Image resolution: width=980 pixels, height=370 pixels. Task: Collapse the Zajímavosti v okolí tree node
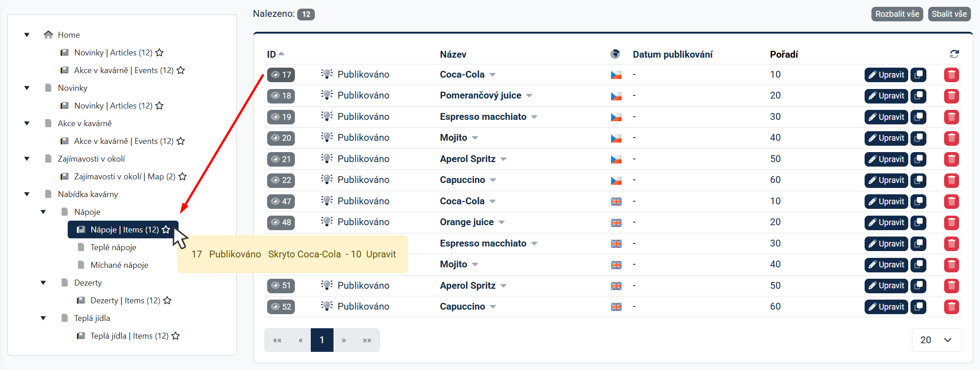click(x=27, y=159)
